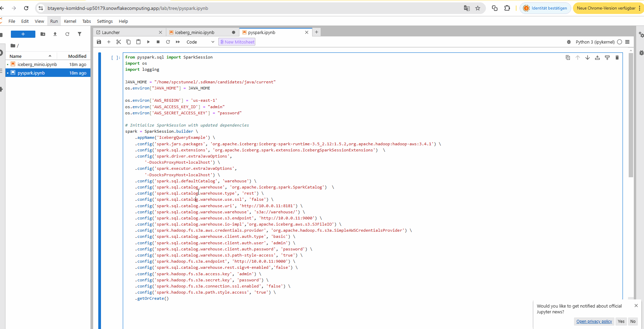
Task: Run the current cell
Action: [148, 42]
